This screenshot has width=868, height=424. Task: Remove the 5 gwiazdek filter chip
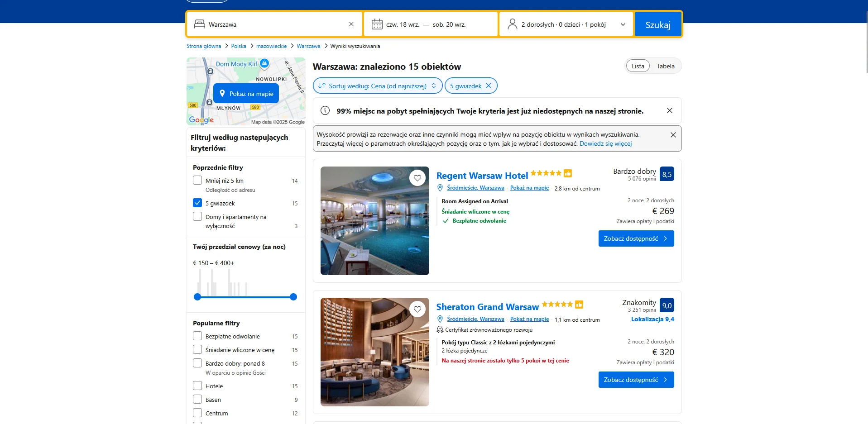click(x=489, y=86)
